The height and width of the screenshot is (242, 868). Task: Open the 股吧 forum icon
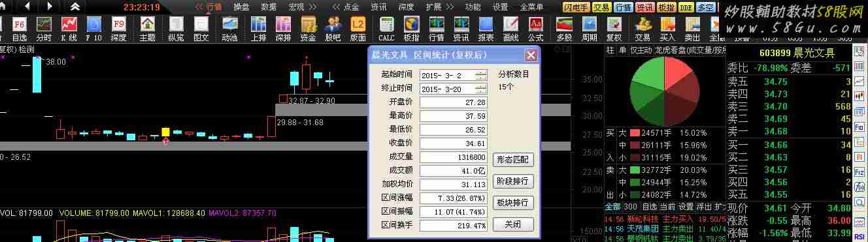tap(333, 29)
